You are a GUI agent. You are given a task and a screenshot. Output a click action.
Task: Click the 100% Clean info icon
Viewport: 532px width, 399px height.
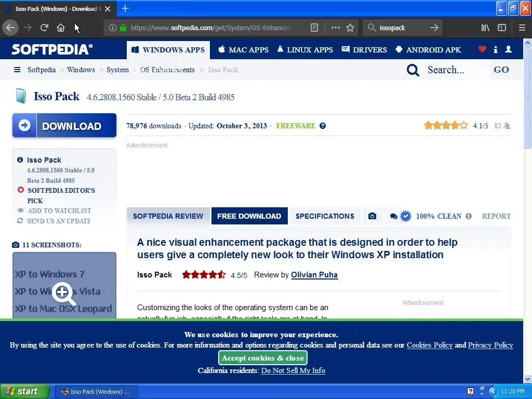[469, 216]
